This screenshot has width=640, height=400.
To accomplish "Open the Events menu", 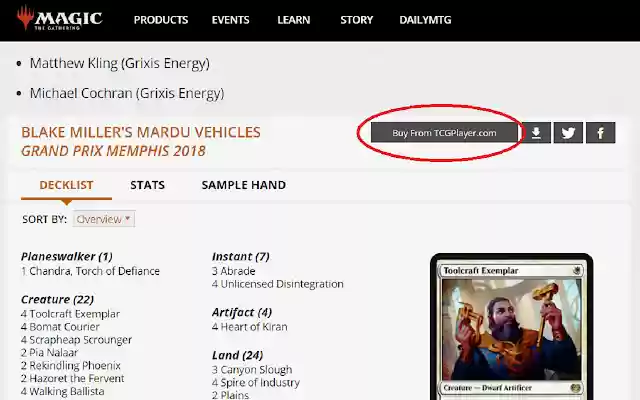I will pos(230,20).
